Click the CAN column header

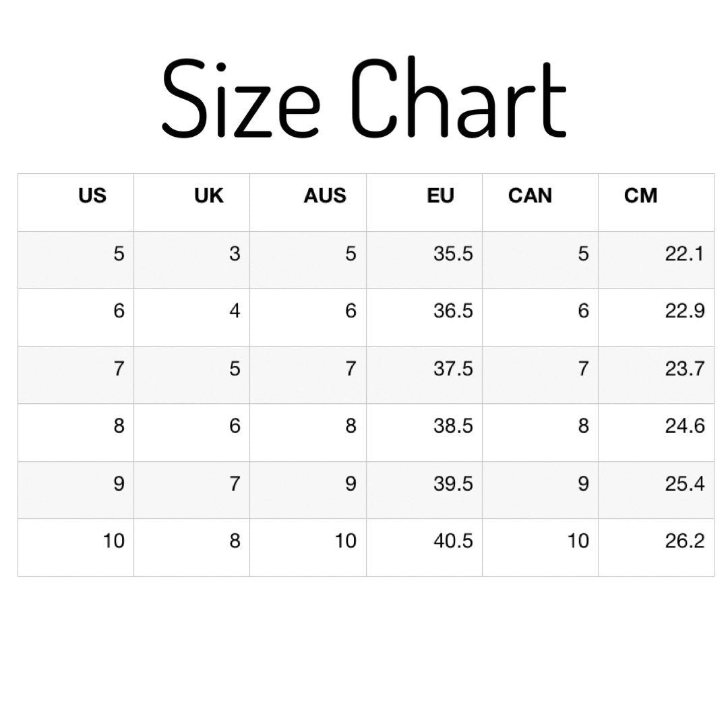tap(530, 195)
